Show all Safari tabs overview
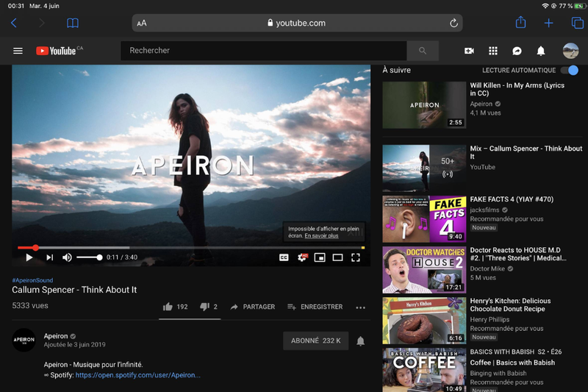 point(577,23)
